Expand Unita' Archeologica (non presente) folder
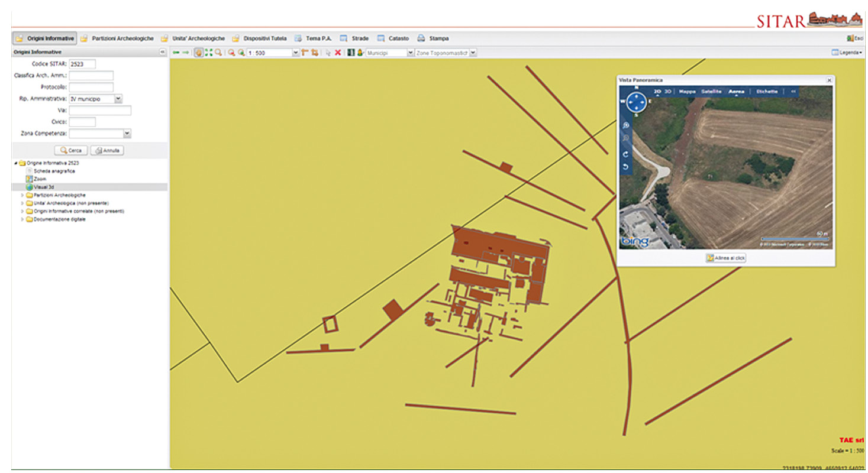 click(23, 203)
